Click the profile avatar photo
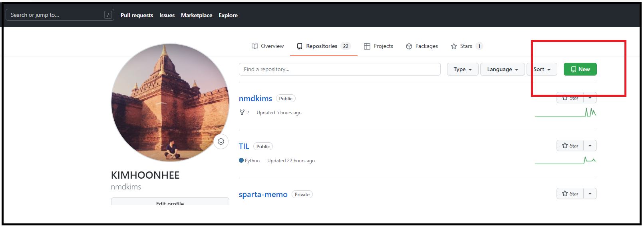The image size is (644, 229). 170,102
